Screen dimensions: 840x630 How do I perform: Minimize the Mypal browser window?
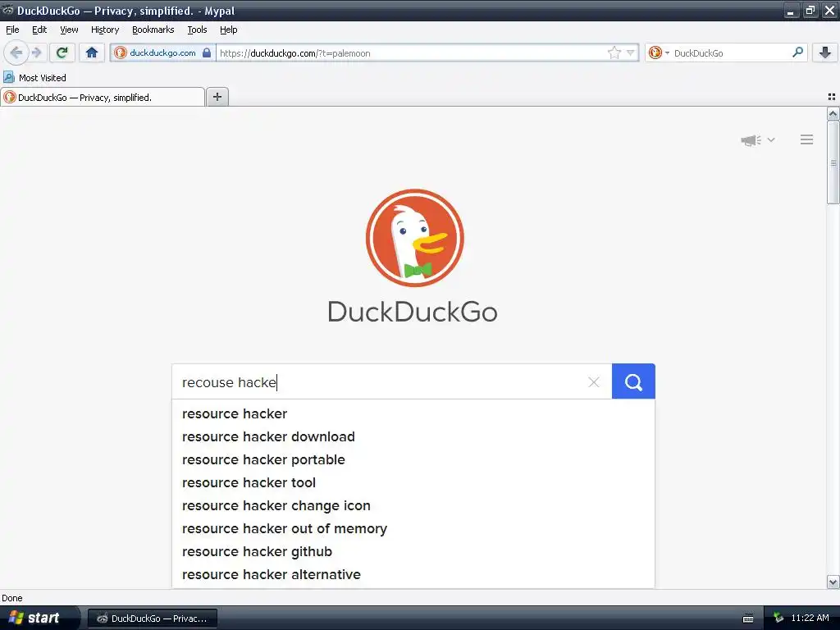click(x=792, y=10)
